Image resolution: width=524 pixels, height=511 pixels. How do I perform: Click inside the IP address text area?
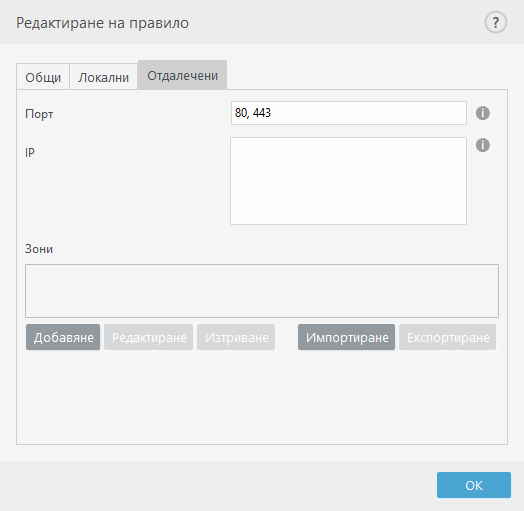click(x=349, y=181)
